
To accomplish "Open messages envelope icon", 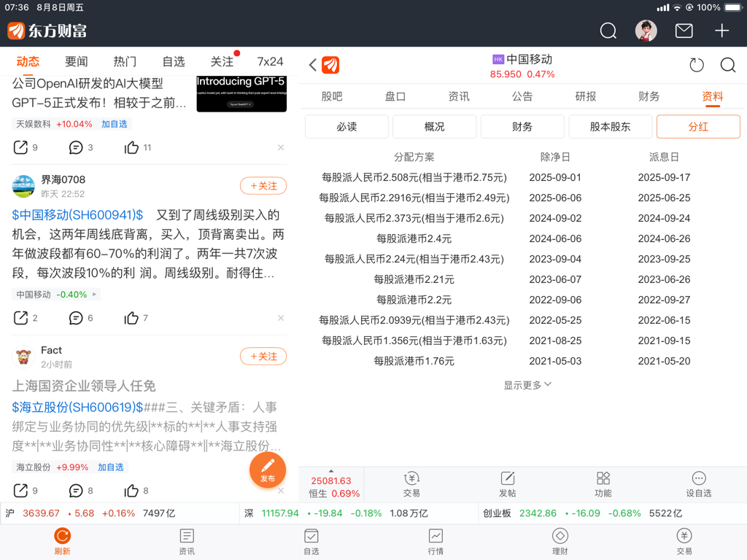I will tap(684, 31).
